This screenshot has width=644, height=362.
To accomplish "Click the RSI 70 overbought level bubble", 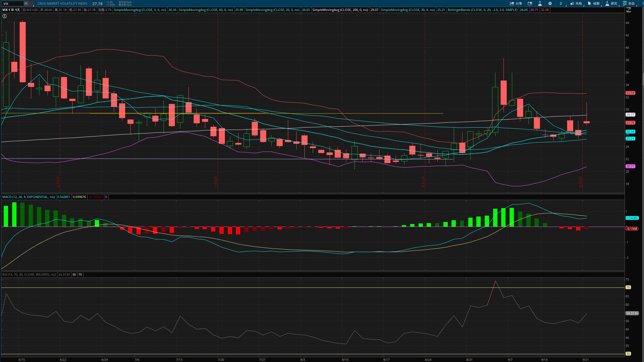I will [628, 287].
